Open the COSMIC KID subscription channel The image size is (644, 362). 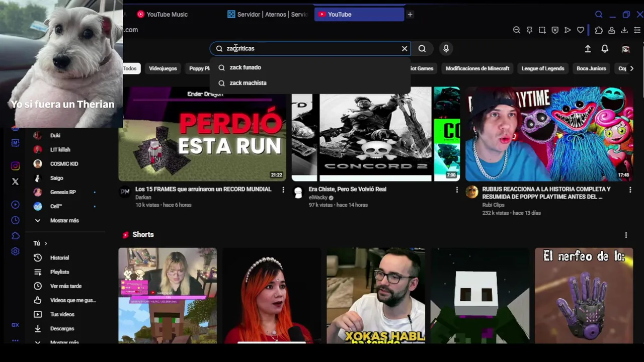tap(64, 164)
